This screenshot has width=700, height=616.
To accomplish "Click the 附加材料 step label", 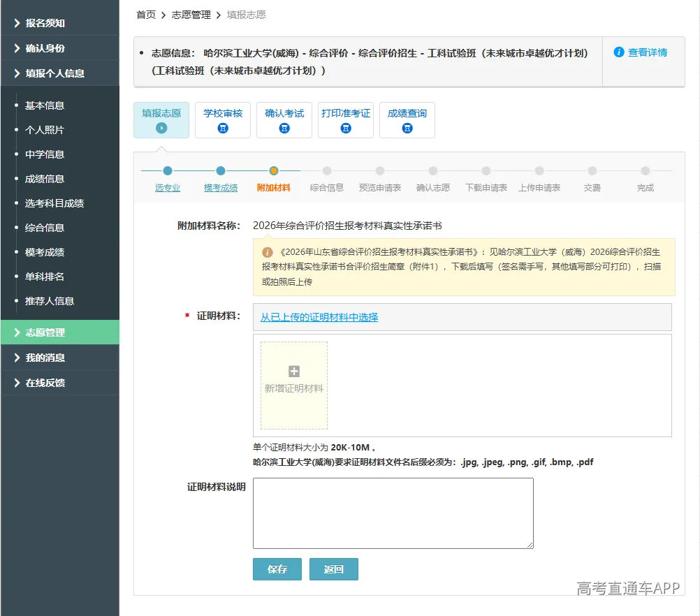I will [x=274, y=188].
